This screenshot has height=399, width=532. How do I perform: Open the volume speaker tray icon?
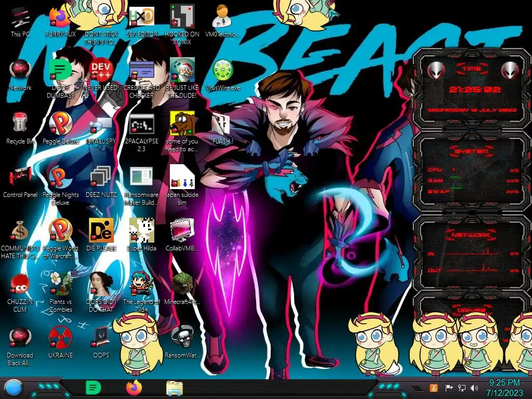pos(474,388)
